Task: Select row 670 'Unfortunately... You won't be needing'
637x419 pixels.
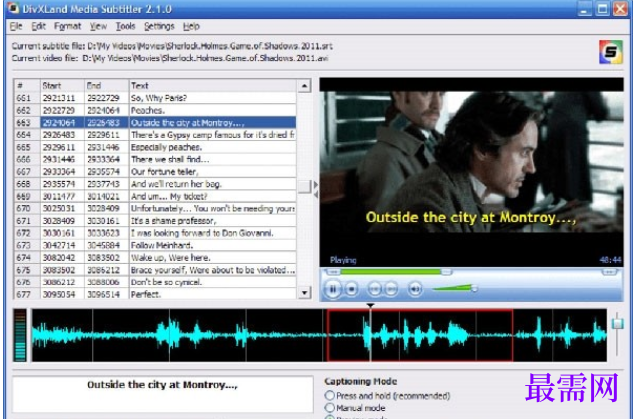Action: point(155,208)
